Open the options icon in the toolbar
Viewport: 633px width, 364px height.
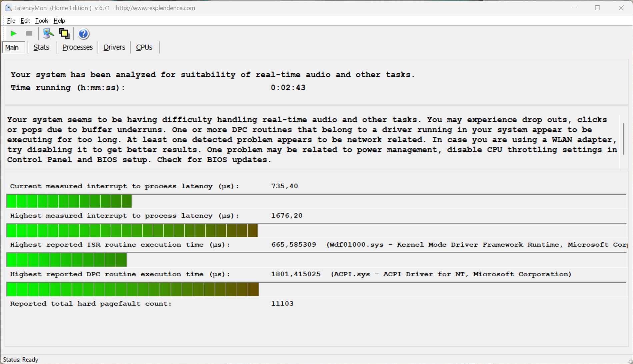(48, 34)
